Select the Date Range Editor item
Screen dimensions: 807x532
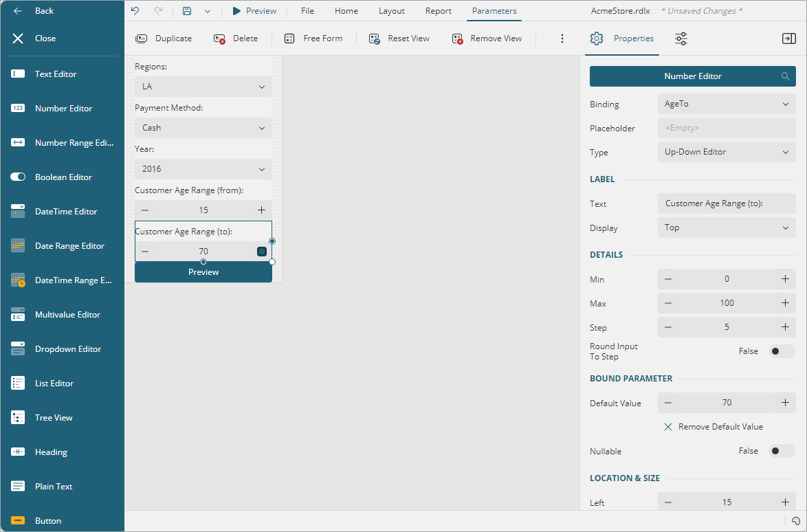coord(62,246)
